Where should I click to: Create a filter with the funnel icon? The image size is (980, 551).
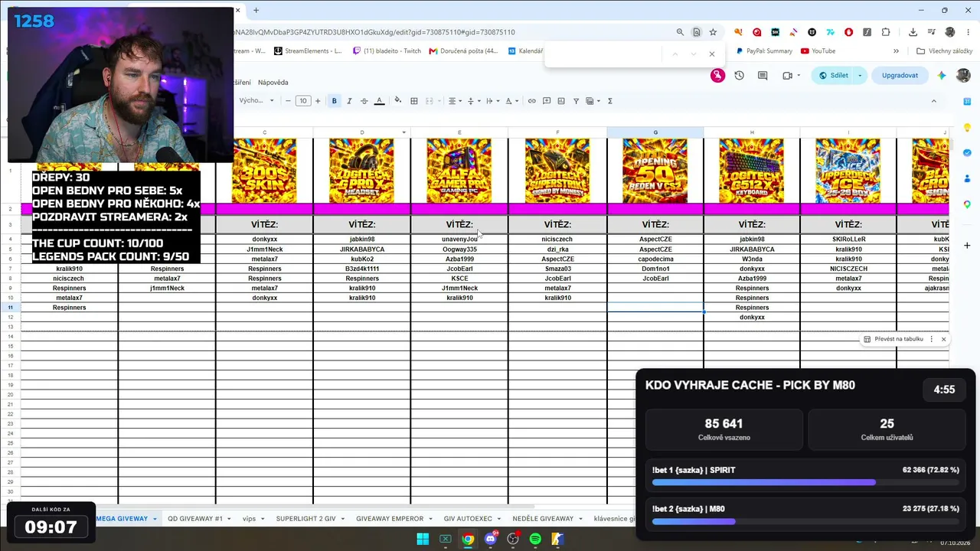(577, 101)
